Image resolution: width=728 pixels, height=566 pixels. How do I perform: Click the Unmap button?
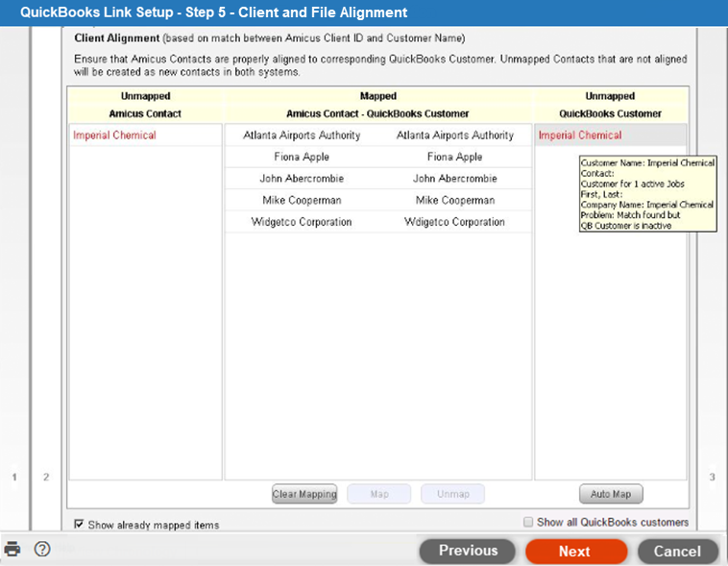(x=452, y=494)
